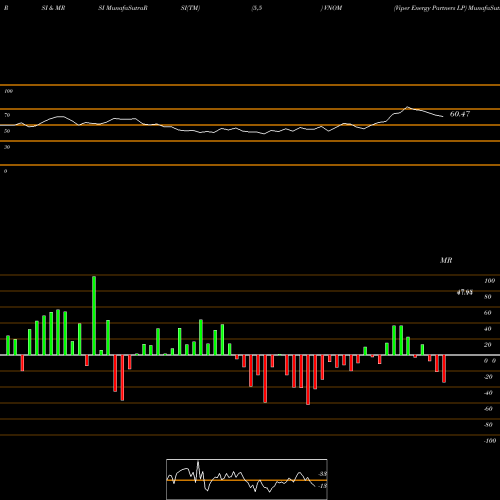Click the '(5,5' parameter text
This screenshot has width=500, height=500.
(257, 8)
